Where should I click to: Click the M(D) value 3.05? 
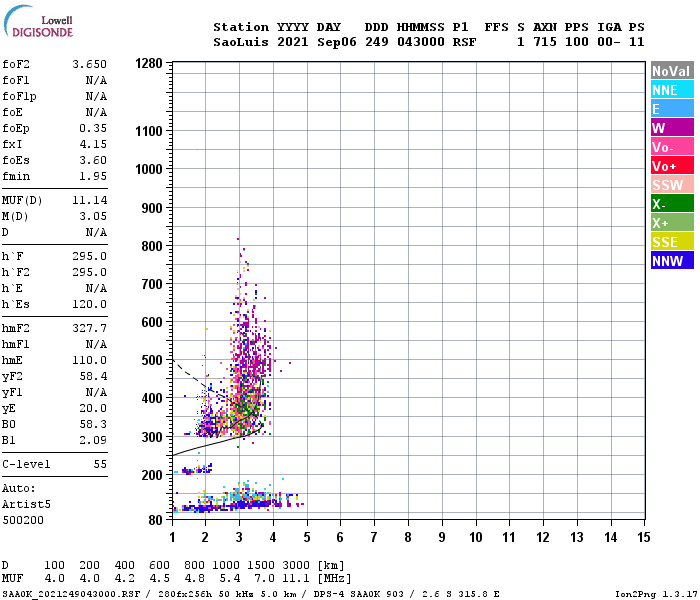(93, 216)
